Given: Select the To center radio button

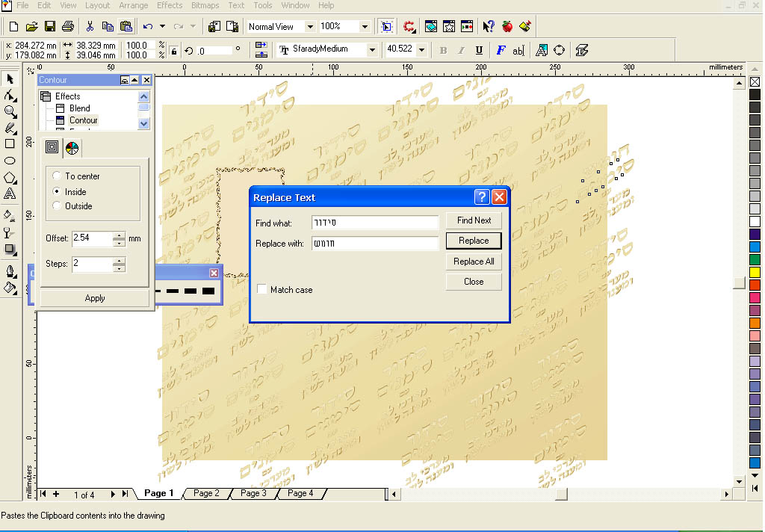Looking at the screenshot, I should (57, 176).
